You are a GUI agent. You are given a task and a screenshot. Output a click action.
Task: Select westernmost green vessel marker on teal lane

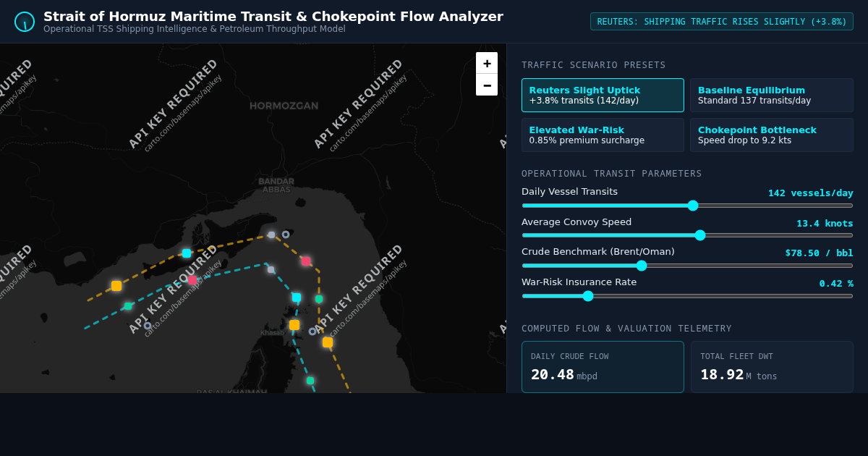tap(128, 306)
